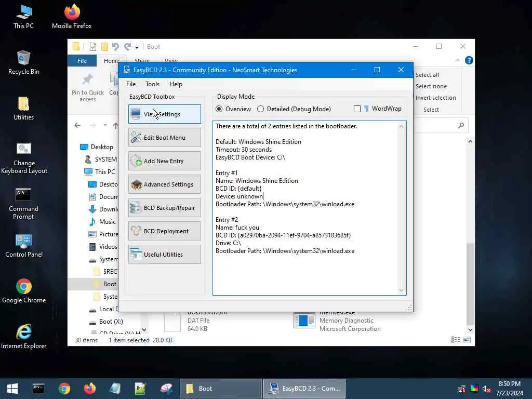
Task: Switch Explorer to details view icon
Action: pos(456,340)
